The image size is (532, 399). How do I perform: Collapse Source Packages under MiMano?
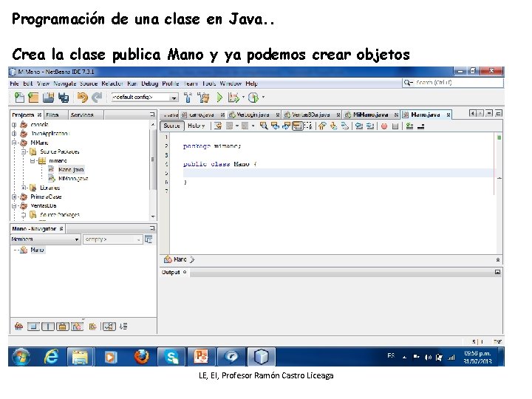tap(24, 151)
